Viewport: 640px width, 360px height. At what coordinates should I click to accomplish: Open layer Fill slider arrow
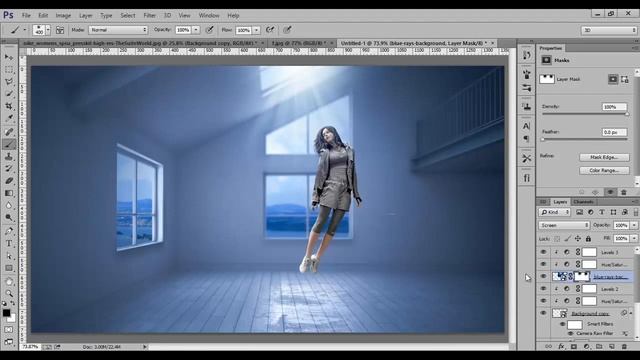click(x=634, y=238)
